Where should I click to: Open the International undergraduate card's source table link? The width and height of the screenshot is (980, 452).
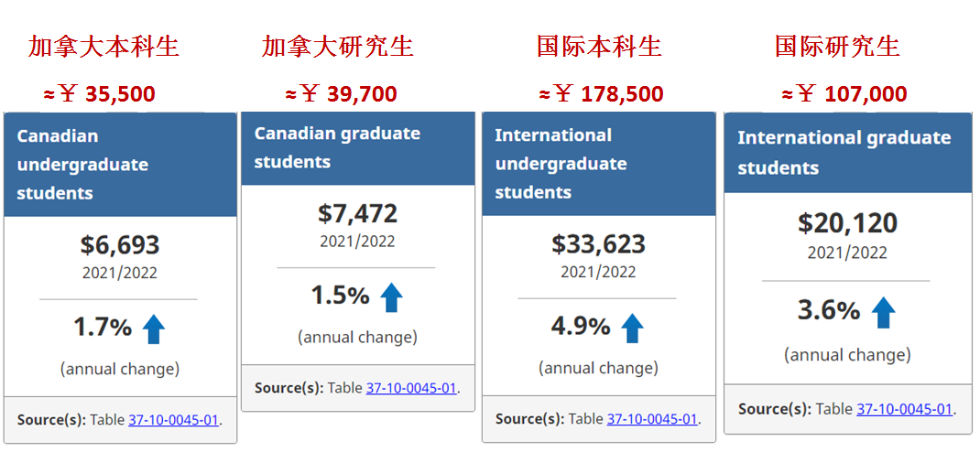pos(652,418)
